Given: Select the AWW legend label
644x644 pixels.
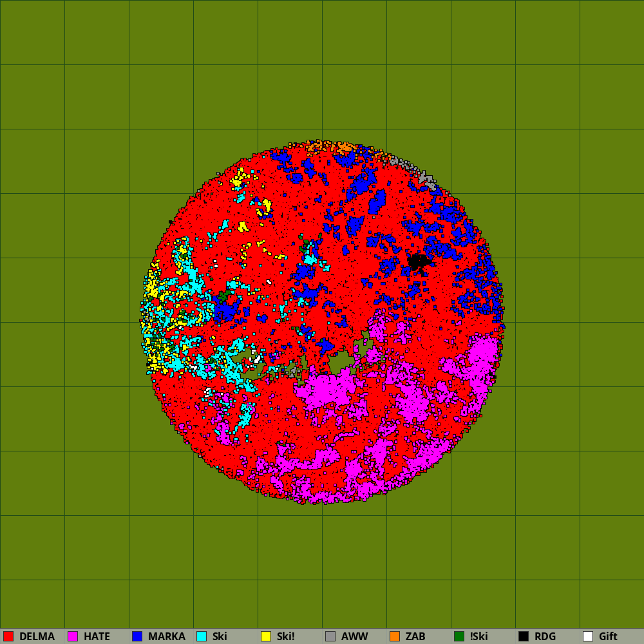Looking at the screenshot, I should tap(354, 636).
